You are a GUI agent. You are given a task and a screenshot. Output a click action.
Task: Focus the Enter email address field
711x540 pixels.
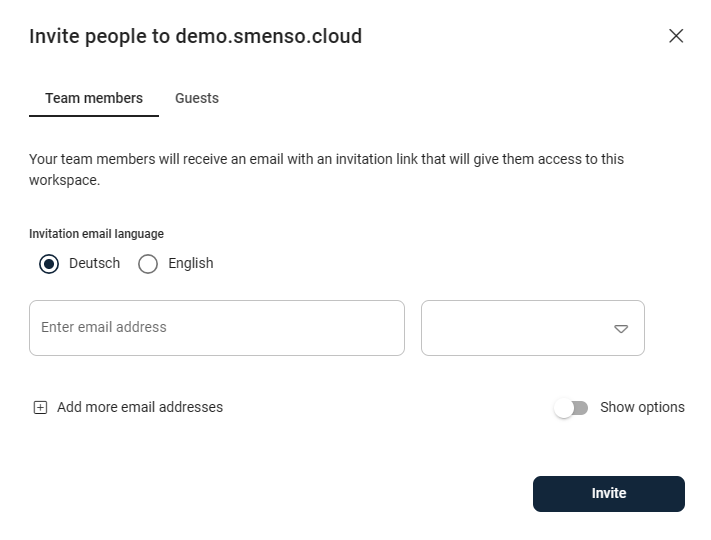(x=217, y=328)
